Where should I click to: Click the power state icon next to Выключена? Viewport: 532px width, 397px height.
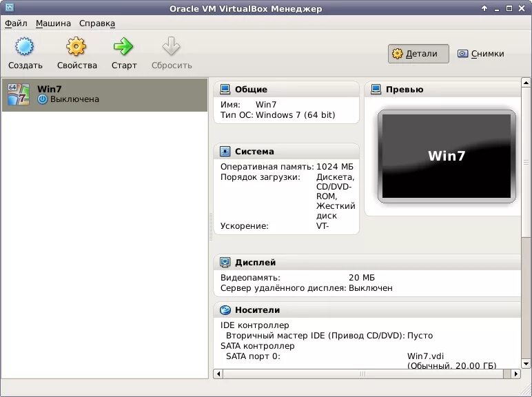(x=43, y=99)
